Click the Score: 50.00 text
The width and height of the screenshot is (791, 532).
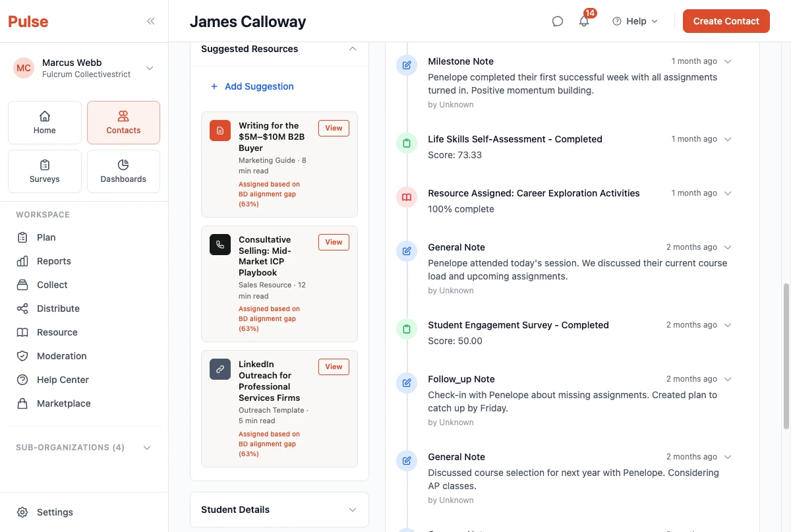click(455, 341)
